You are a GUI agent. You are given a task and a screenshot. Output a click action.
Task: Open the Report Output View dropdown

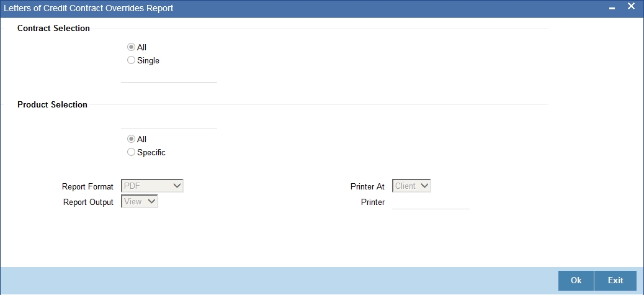[140, 201]
